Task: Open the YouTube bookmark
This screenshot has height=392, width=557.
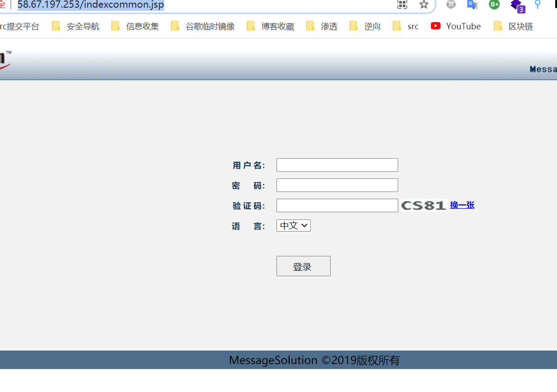Action: (x=456, y=26)
